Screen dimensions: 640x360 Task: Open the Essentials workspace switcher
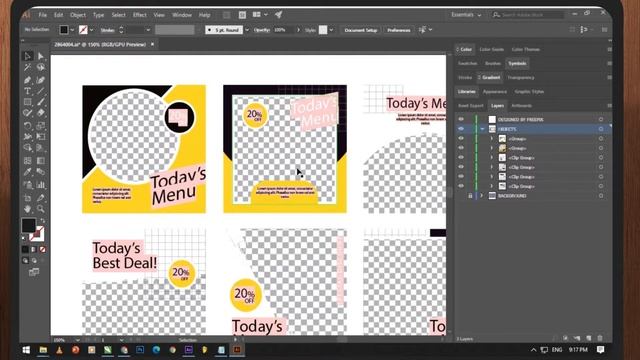[466, 15]
